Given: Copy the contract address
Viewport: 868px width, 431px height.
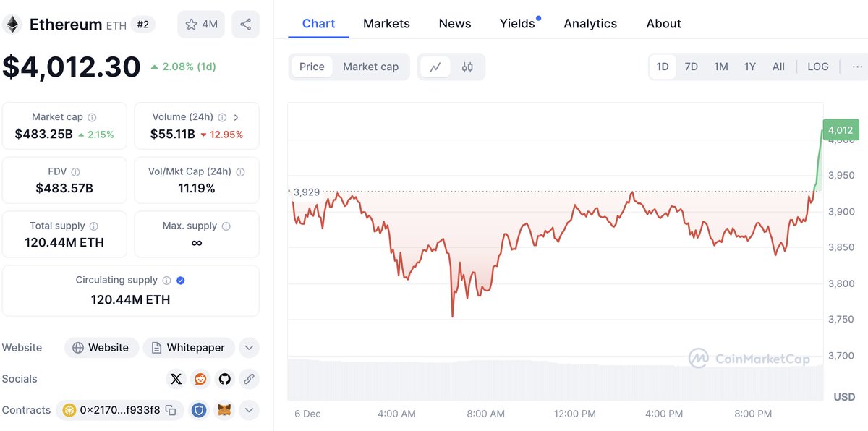Looking at the screenshot, I should click(x=171, y=411).
